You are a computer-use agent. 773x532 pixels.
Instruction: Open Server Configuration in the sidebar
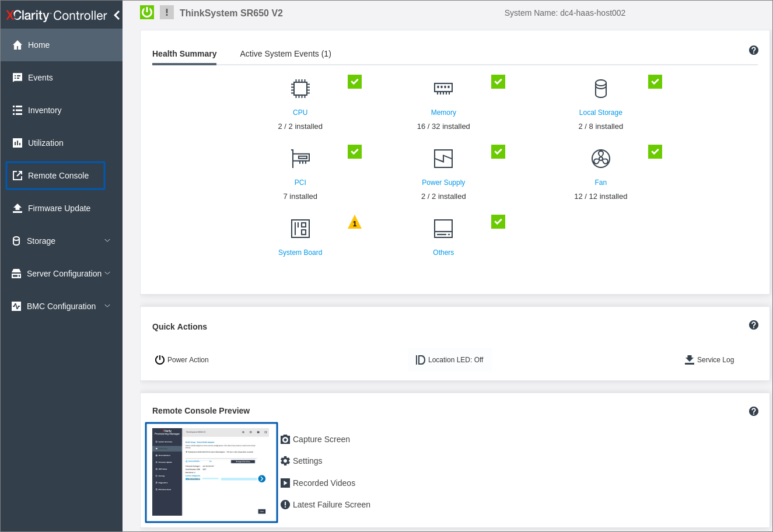(61, 274)
